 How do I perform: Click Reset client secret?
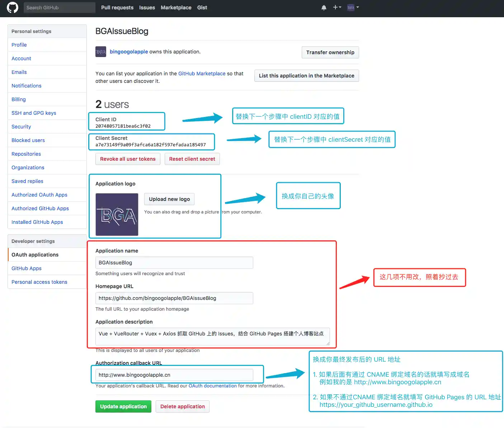pos(192,159)
